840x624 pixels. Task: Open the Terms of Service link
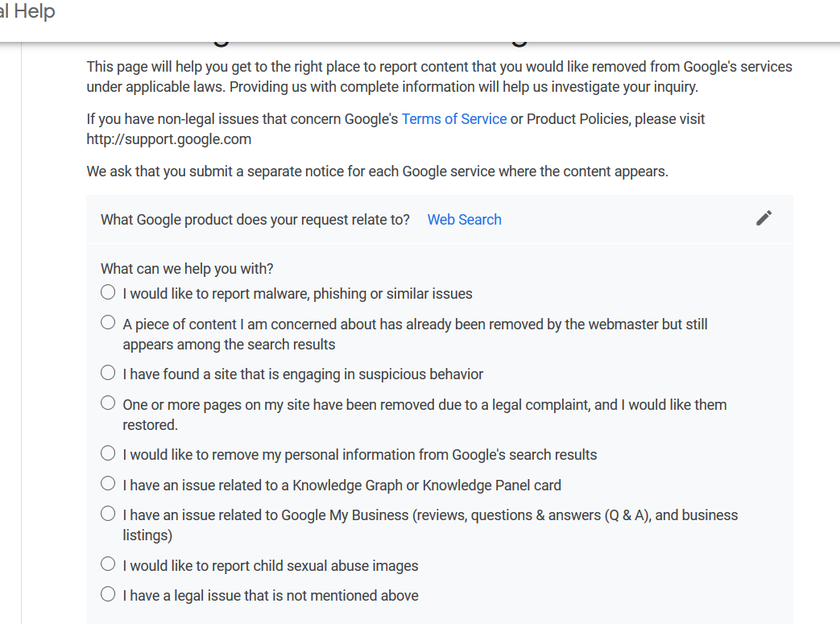pos(454,119)
